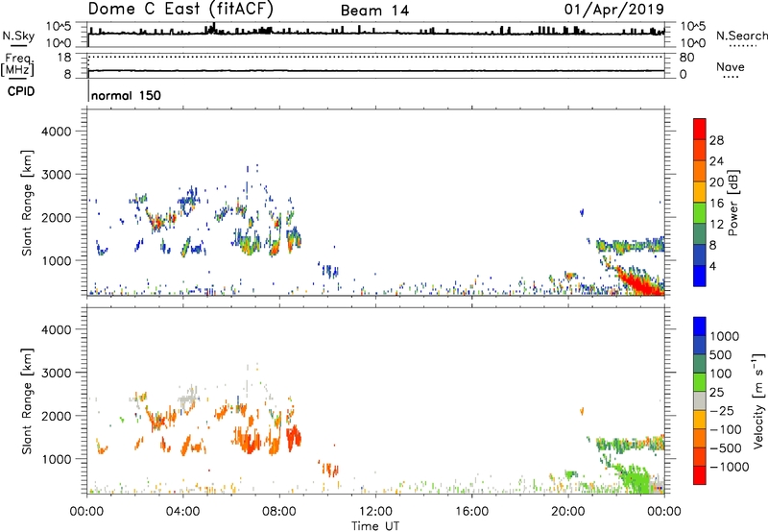Click the date '01/Apr/2019'
Viewport: 768px width, 532px height.
coord(614,10)
